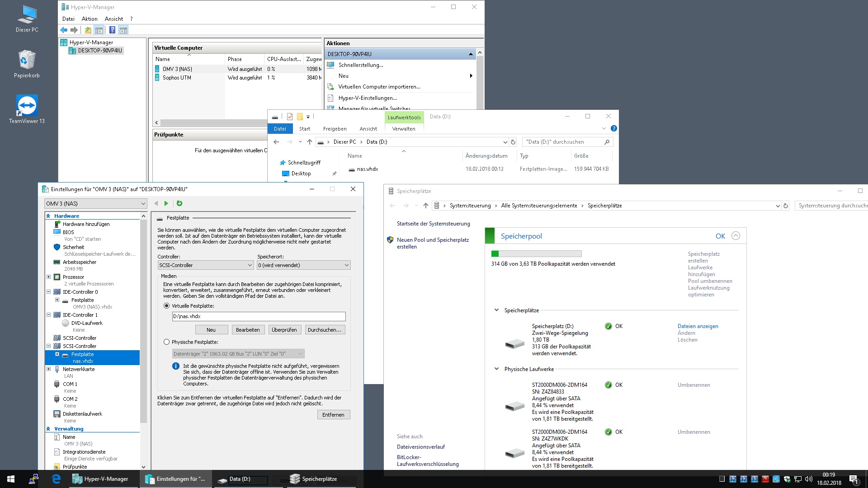Open the Controller SCSI-Controller dropdown
This screenshot has height=488, width=868.
point(205,265)
